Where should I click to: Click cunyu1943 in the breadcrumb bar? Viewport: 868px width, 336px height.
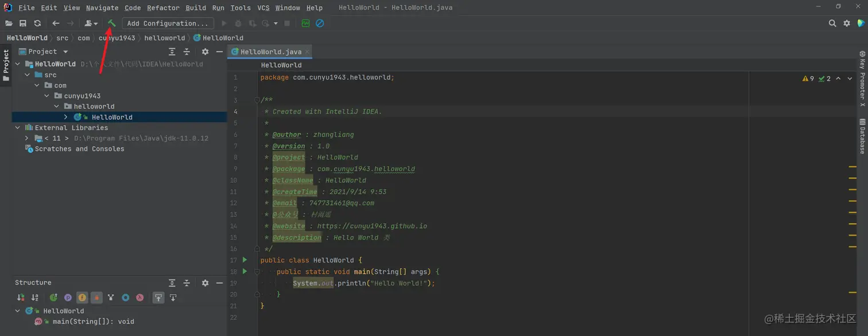click(x=117, y=38)
